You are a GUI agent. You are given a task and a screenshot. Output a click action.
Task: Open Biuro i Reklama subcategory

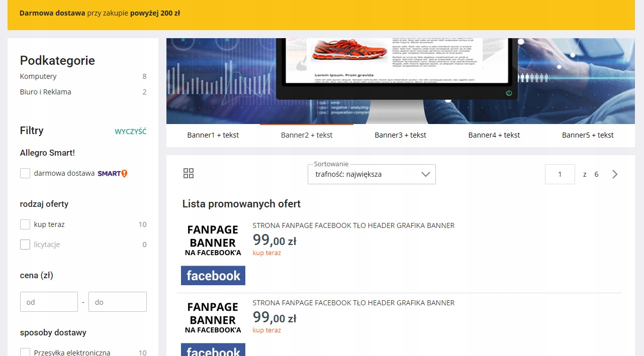46,92
